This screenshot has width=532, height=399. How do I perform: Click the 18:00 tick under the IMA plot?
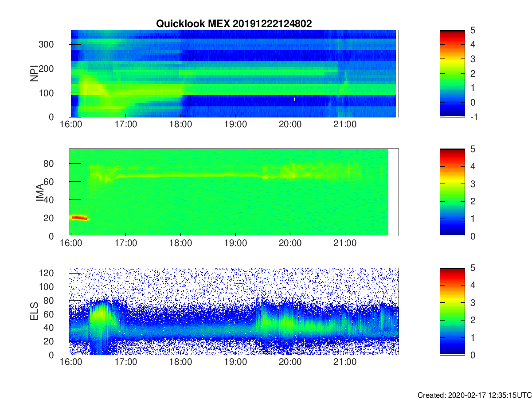[x=181, y=243]
